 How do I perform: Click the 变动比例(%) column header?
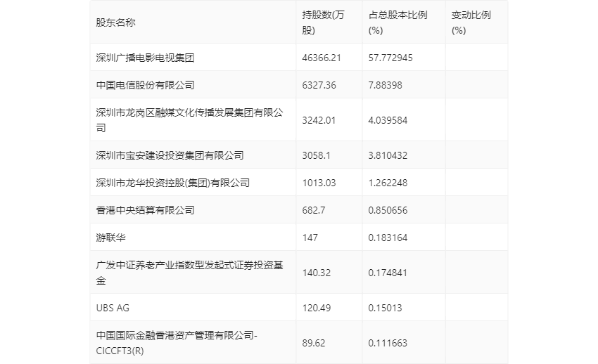pos(471,22)
